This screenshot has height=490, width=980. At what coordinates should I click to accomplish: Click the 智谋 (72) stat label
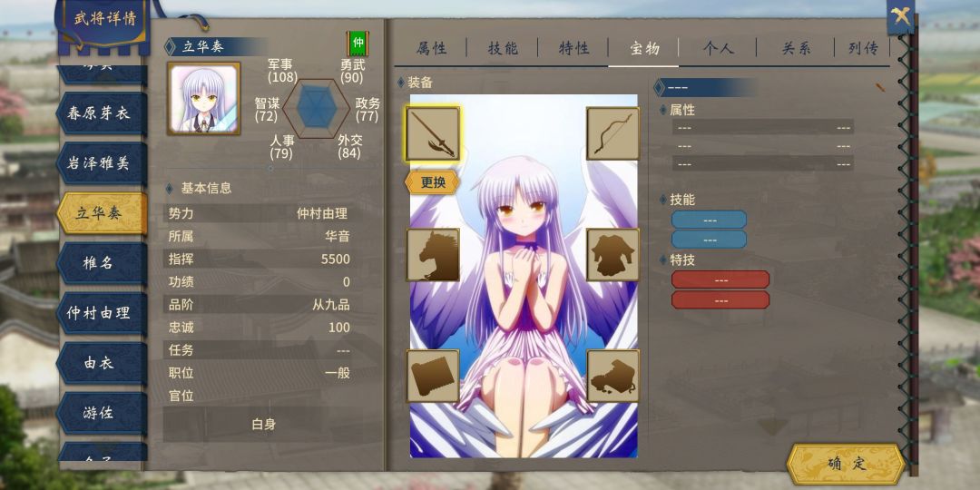(267, 110)
